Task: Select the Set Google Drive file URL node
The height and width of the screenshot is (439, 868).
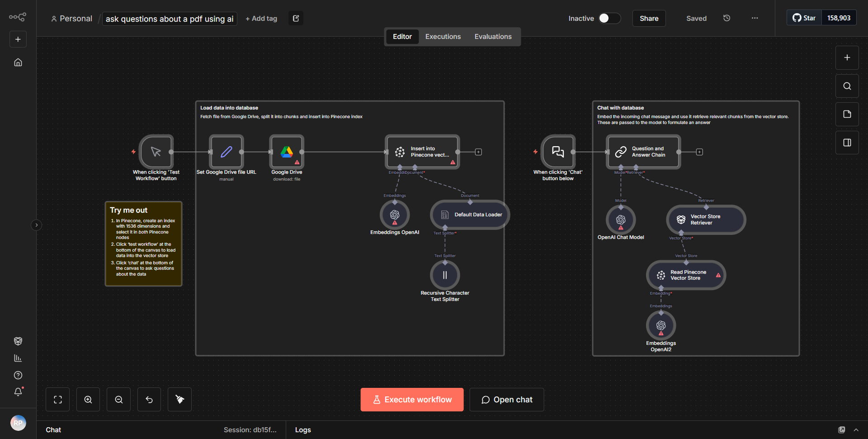Action: (226, 152)
